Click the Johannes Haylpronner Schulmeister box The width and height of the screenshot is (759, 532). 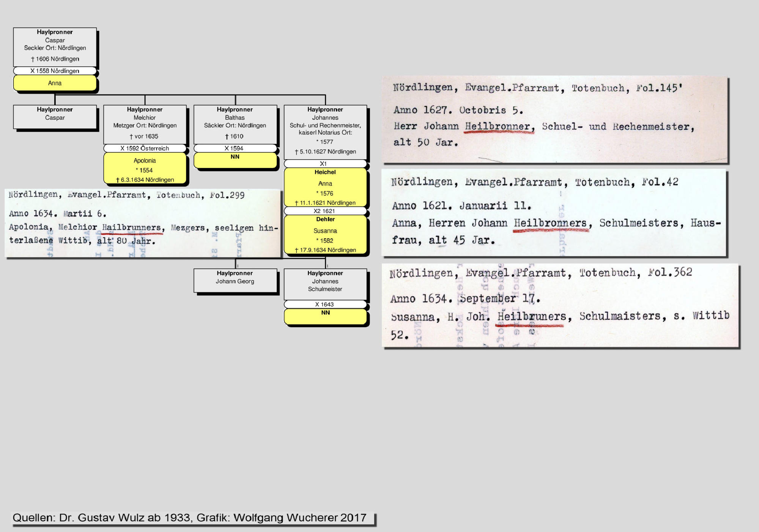[325, 284]
